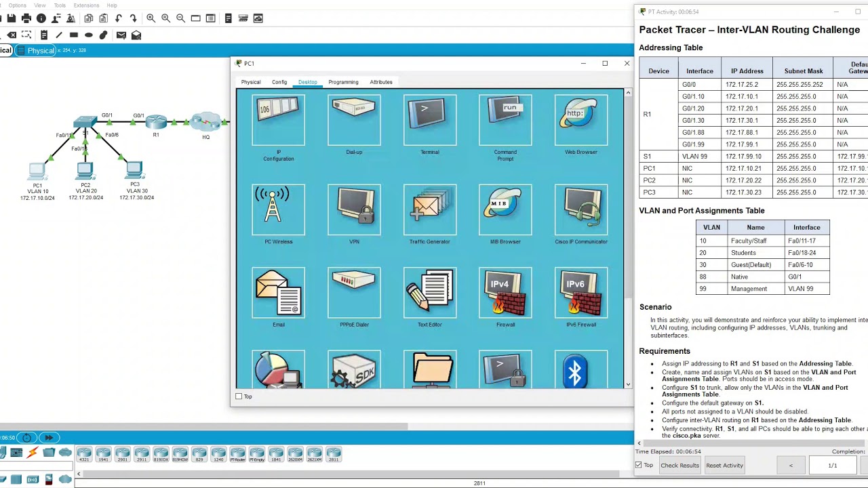
Task: Click the PC1 desktop scroll down arrow
Action: [628, 384]
